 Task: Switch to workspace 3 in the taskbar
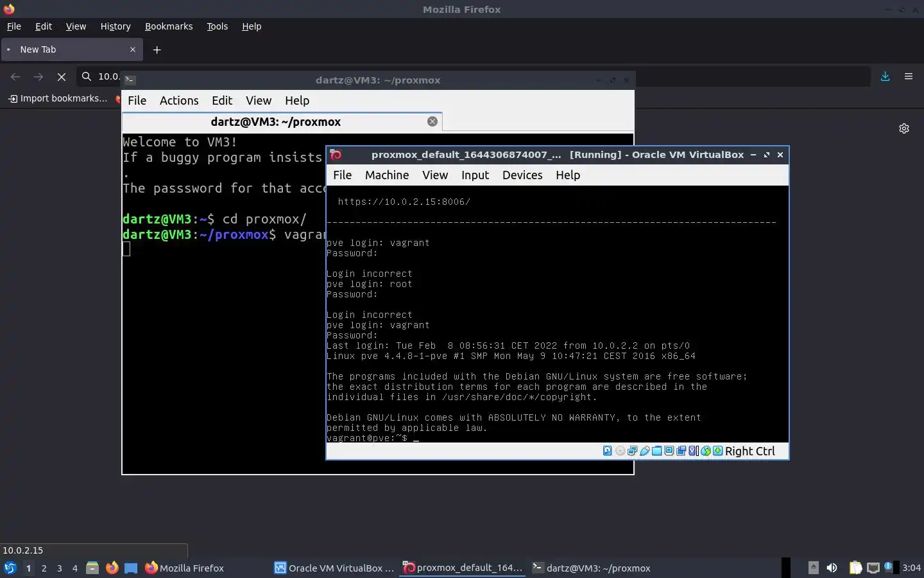pyautogui.click(x=60, y=568)
